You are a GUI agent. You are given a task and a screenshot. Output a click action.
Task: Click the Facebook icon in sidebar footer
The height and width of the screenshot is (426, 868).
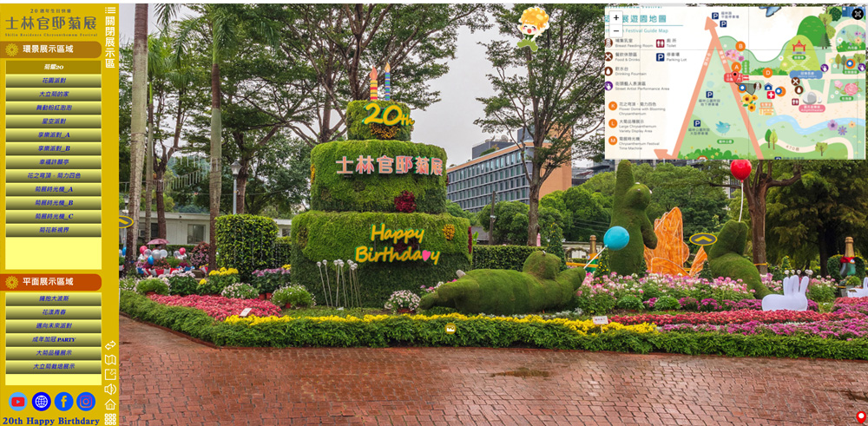[63, 402]
